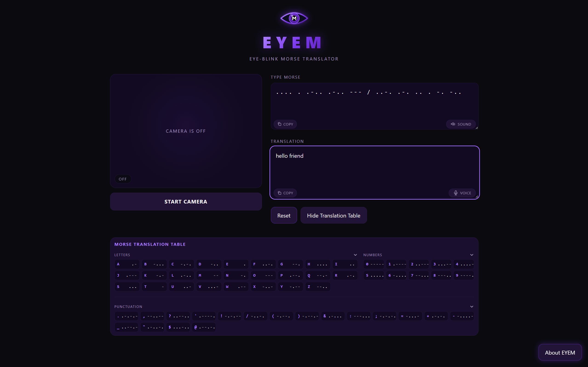Select letter H tile
Screen dimensions: 588x367
click(x=318, y=264)
